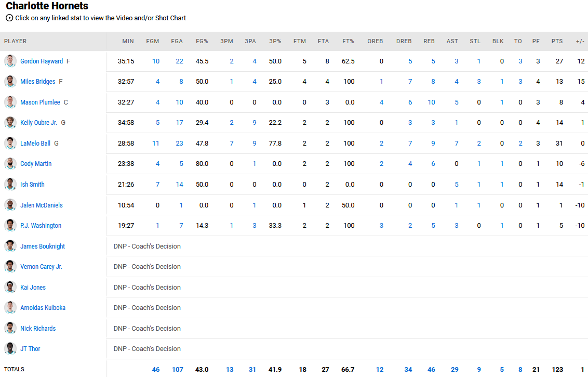588x377 pixels.
Task: Click Gordon Hayward's player headshot
Action: (x=10, y=61)
